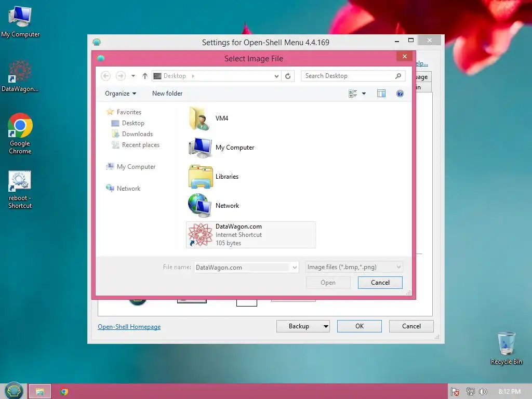Click the Backup button
The width and height of the screenshot is (532, 399).
[x=299, y=326]
